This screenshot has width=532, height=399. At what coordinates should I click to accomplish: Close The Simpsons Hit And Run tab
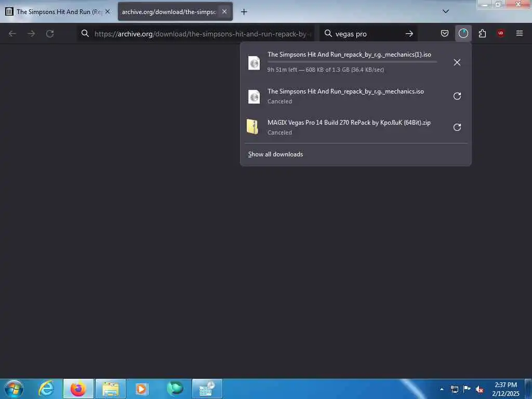[108, 11]
